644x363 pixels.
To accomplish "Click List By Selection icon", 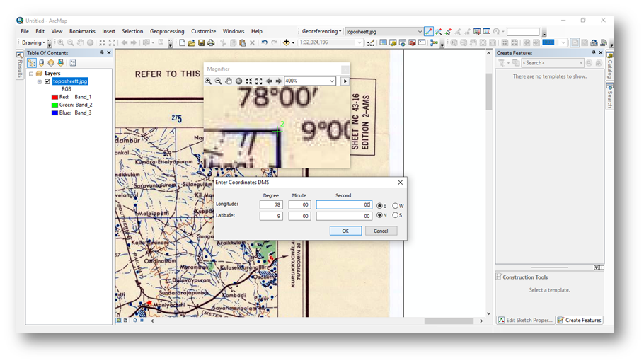I will point(61,63).
